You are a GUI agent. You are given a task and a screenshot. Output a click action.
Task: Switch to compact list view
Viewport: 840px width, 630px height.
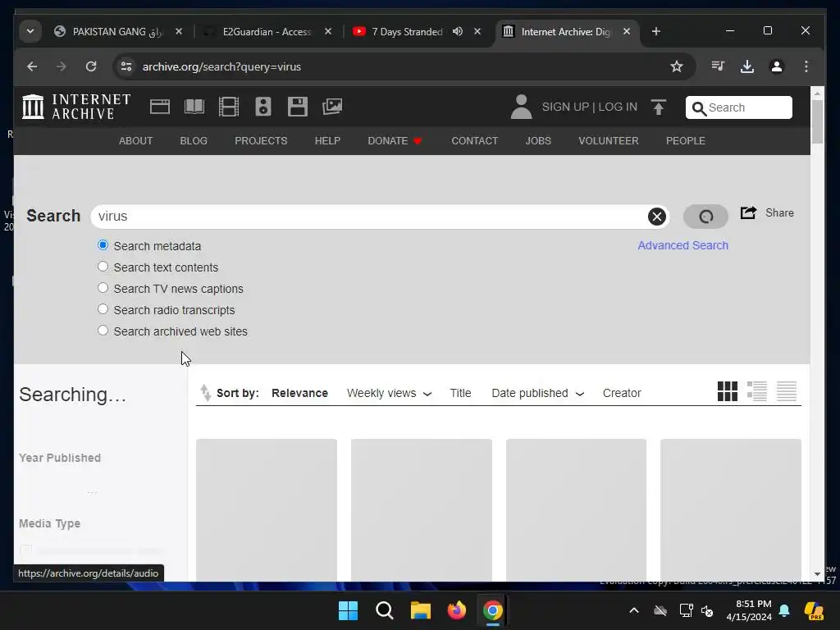(x=787, y=391)
